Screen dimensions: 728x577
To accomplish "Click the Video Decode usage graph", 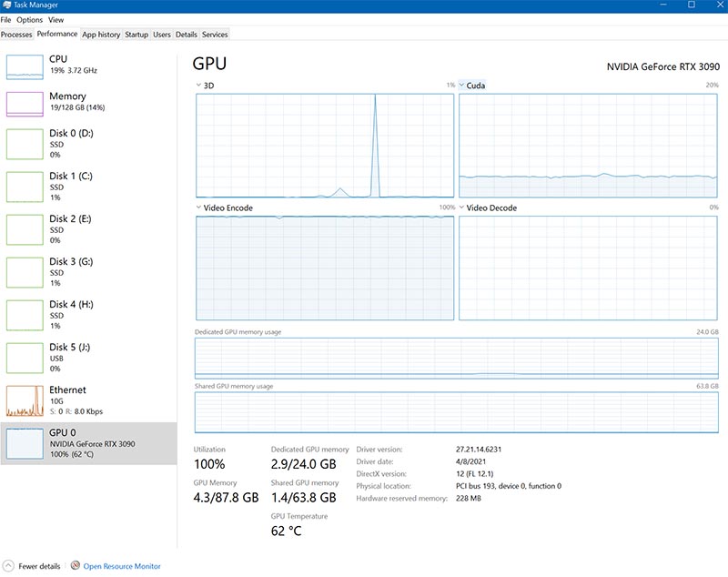I will [x=588, y=268].
